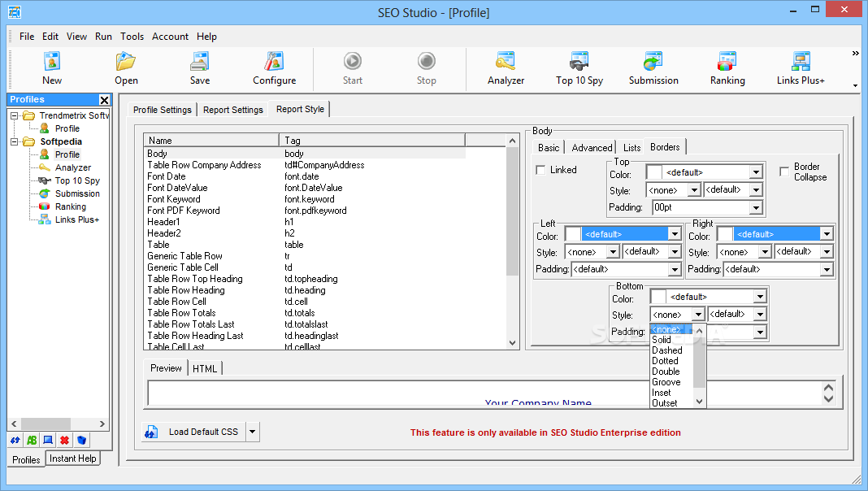Click the red X delete icon under Profiles panel
The height and width of the screenshot is (491, 868).
[65, 440]
